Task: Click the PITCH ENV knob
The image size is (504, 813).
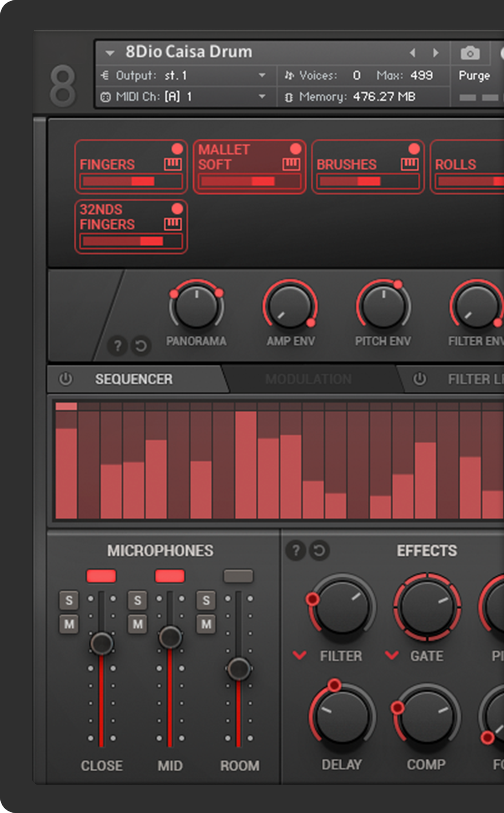Action: pos(384,306)
